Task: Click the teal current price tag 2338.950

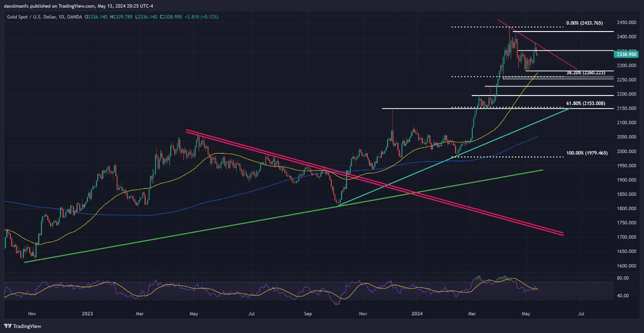Action: click(626, 54)
